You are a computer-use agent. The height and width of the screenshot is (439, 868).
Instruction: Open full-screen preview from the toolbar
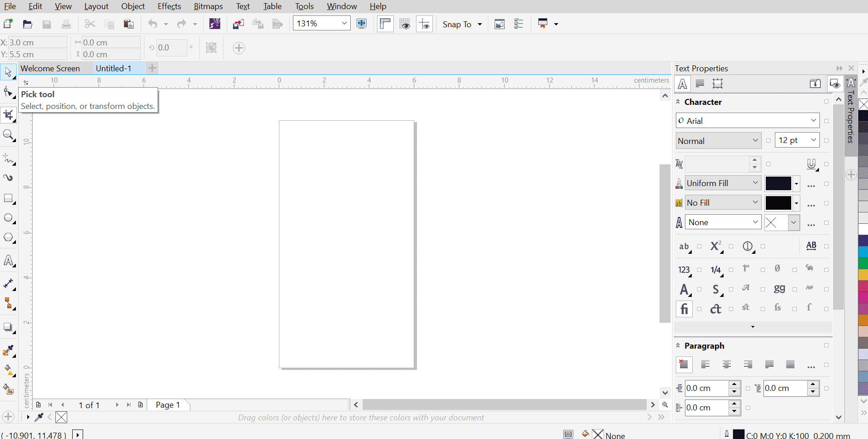[362, 24]
